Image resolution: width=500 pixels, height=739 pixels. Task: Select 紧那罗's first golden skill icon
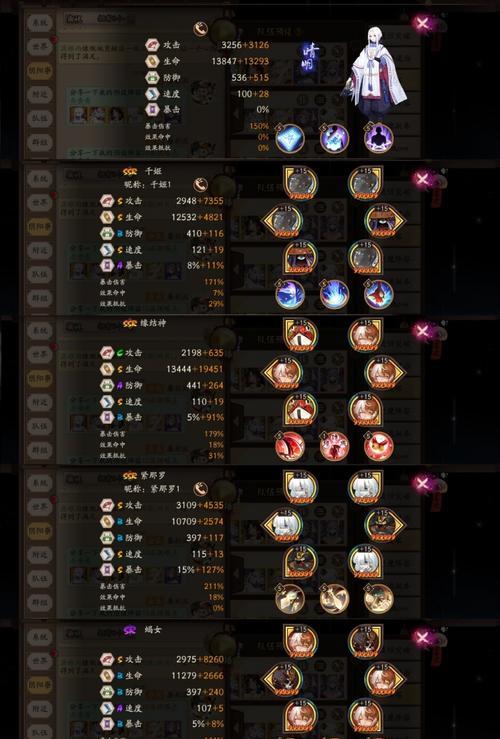point(289,599)
